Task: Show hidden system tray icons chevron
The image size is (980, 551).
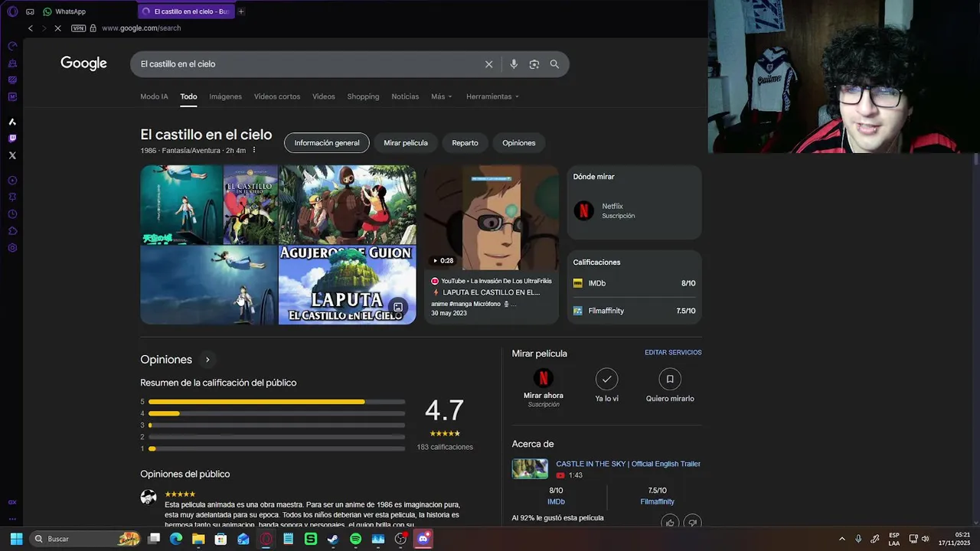Action: click(842, 539)
